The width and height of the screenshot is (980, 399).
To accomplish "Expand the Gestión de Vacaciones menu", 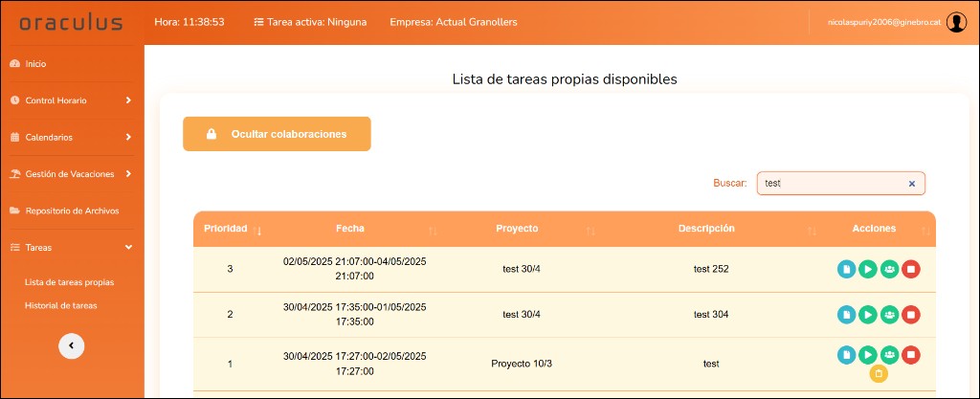I will tap(72, 174).
